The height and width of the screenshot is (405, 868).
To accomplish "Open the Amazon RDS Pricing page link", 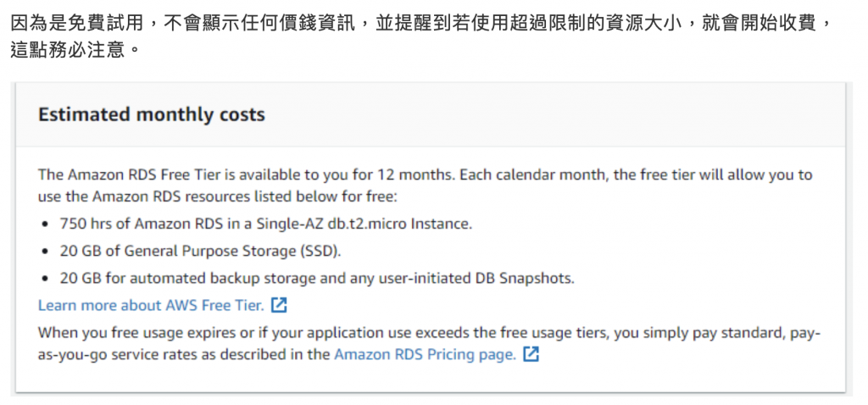I will click(425, 355).
